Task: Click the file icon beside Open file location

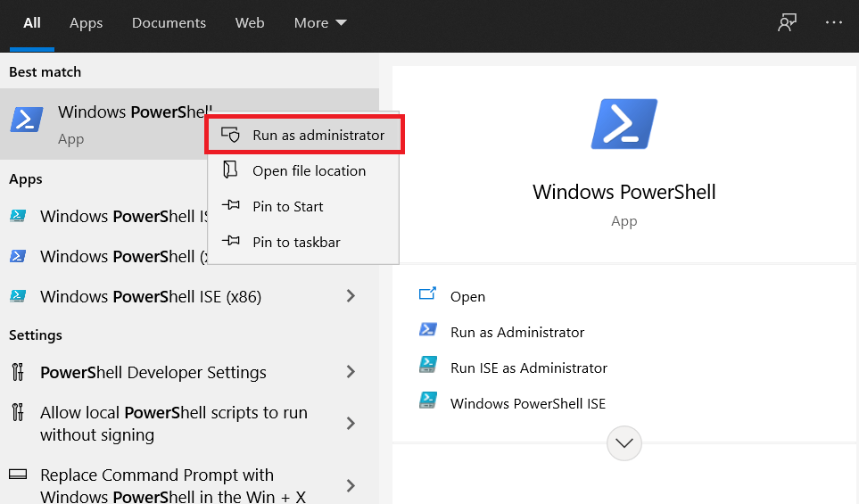Action: tap(231, 169)
